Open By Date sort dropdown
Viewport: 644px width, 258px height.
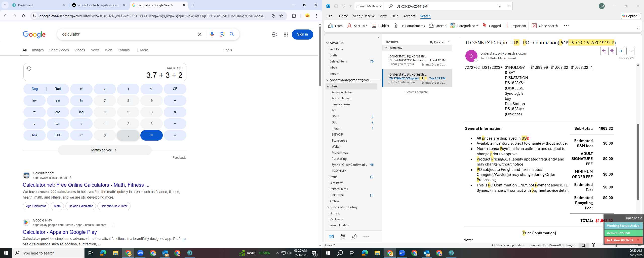click(x=437, y=42)
